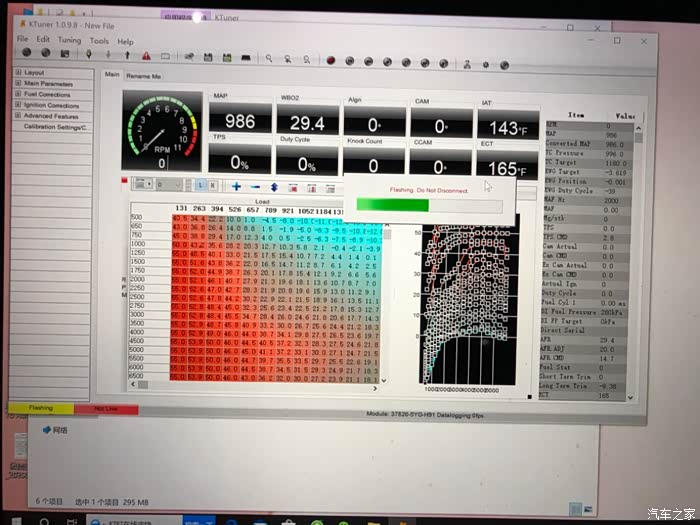The image size is (700, 525).
Task: Click the red warning triangle toolbar icon
Action: (146, 56)
